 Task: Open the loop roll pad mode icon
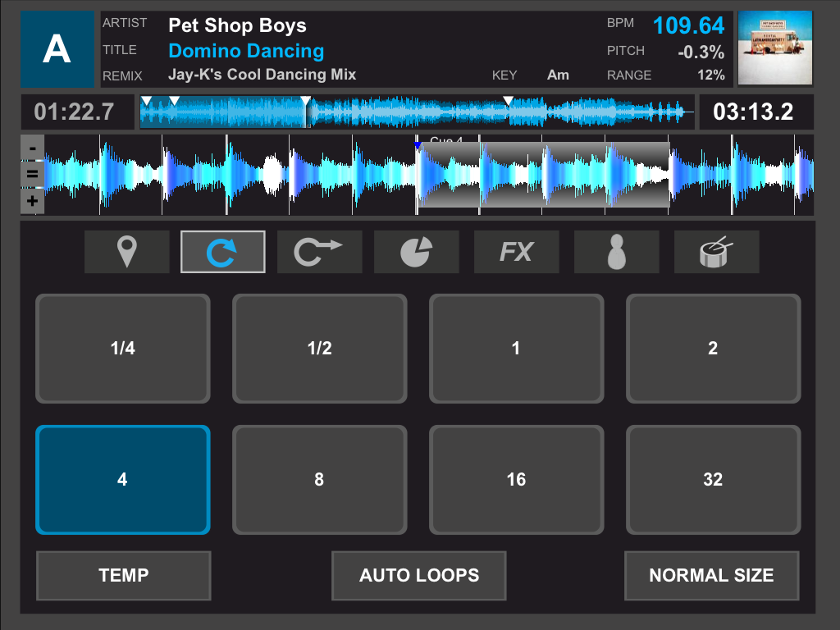click(x=319, y=252)
